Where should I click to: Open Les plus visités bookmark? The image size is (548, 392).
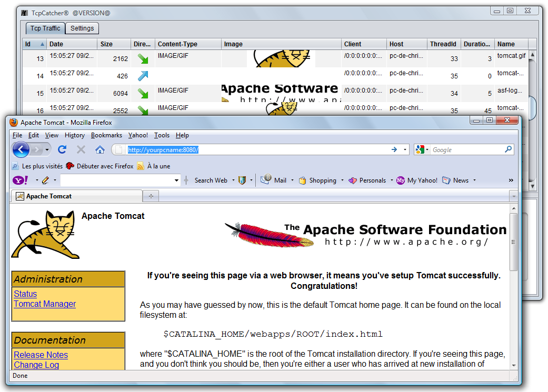pyautogui.click(x=37, y=166)
